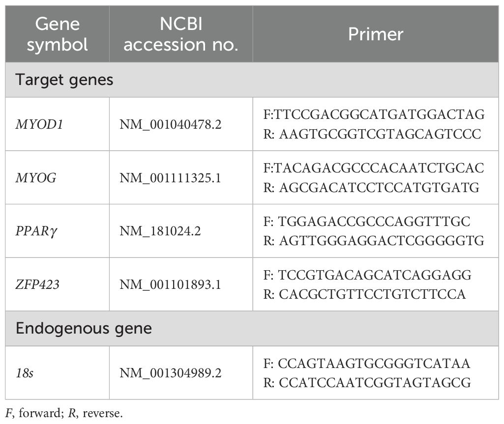Click the Primer column header

(375, 34)
